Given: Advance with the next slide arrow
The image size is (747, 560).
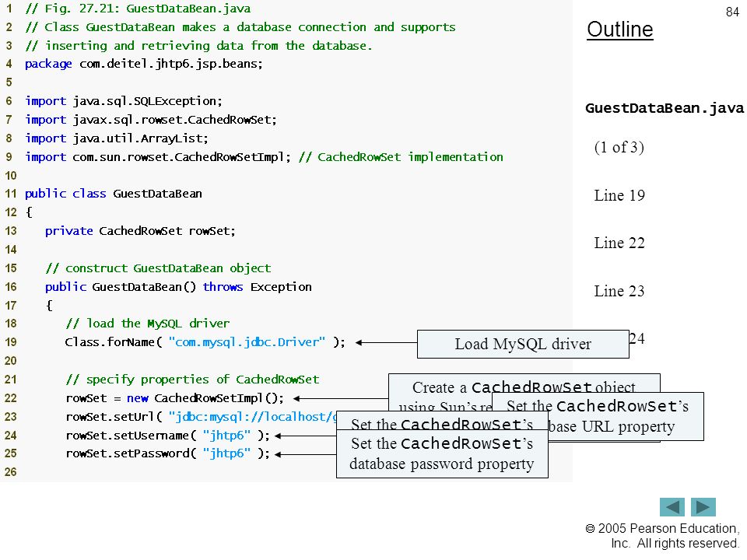Looking at the screenshot, I should coord(703,506).
